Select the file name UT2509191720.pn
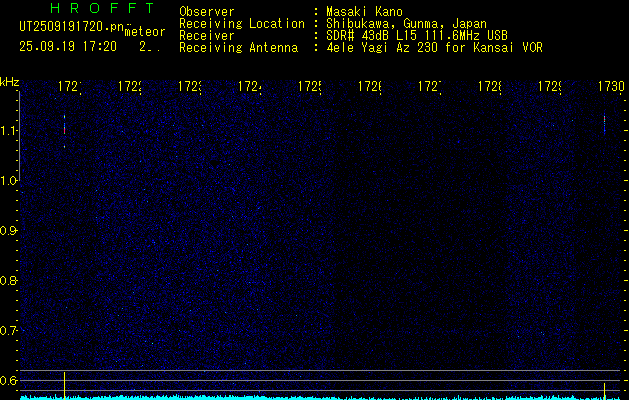Screen dimensions: 629x400 (72, 27)
